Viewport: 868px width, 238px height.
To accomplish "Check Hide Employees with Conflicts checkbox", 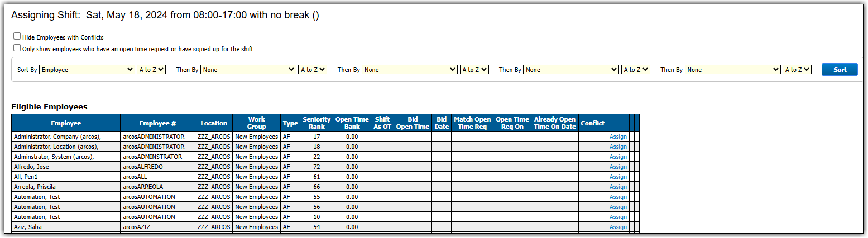I will tap(17, 36).
